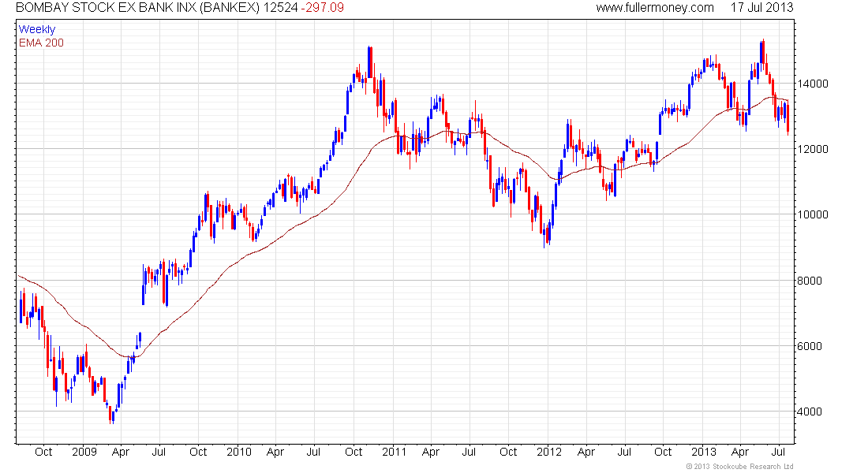
Task: Click the 14000 price axis label
Action: pyautogui.click(x=813, y=84)
